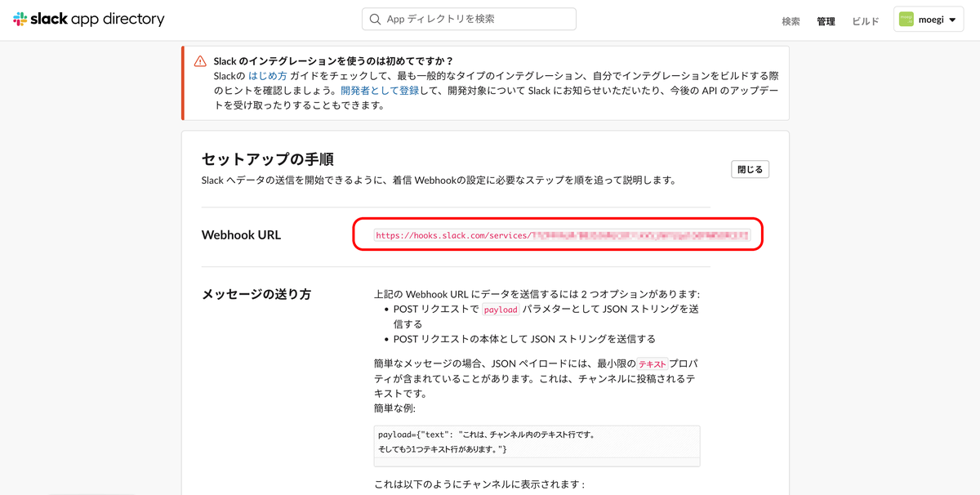
Task: Open the 管理 nav item
Action: pos(826,21)
